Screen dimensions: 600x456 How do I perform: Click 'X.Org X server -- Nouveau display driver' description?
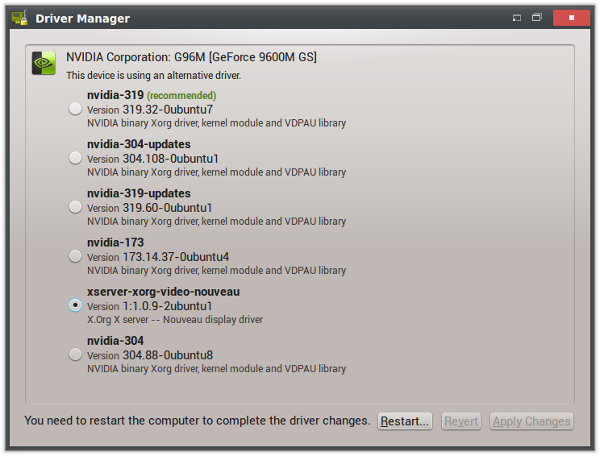click(x=175, y=320)
